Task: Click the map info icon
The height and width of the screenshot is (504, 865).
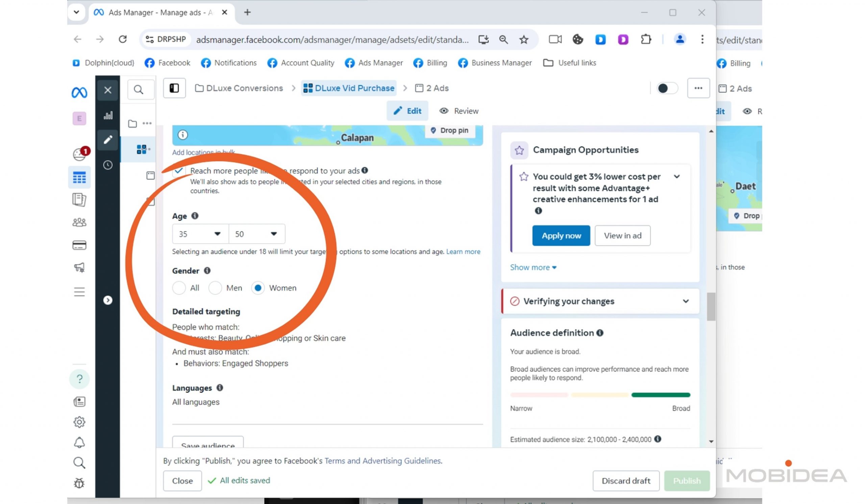Action: click(182, 135)
